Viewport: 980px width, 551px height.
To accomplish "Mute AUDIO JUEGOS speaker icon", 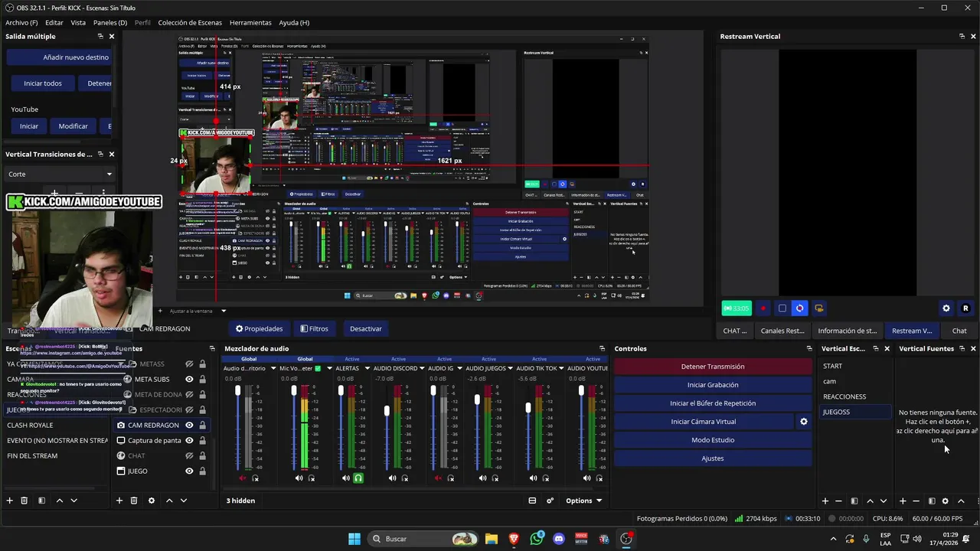I will (x=482, y=478).
